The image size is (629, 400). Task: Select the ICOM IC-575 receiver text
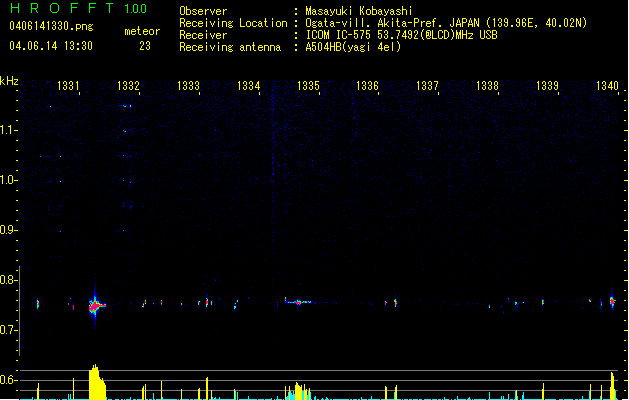pyautogui.click(x=401, y=35)
